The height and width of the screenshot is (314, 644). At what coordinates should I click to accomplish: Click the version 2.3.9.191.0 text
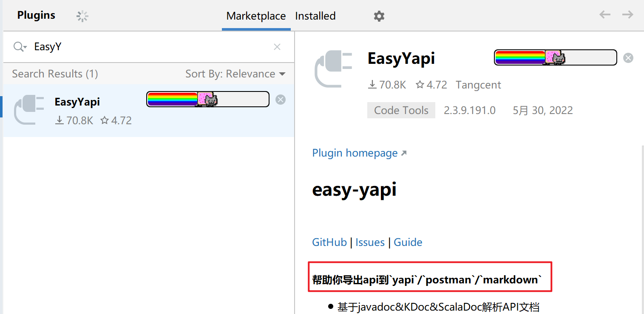[470, 111]
